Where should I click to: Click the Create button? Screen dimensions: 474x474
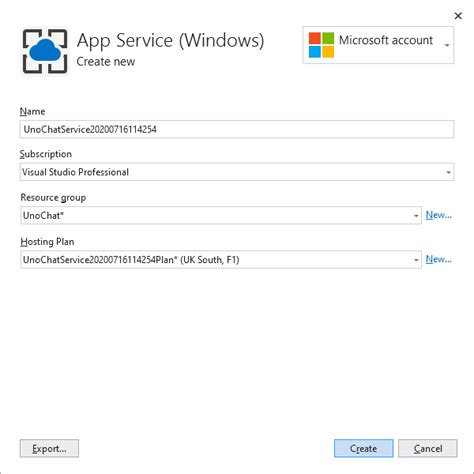coord(364,448)
